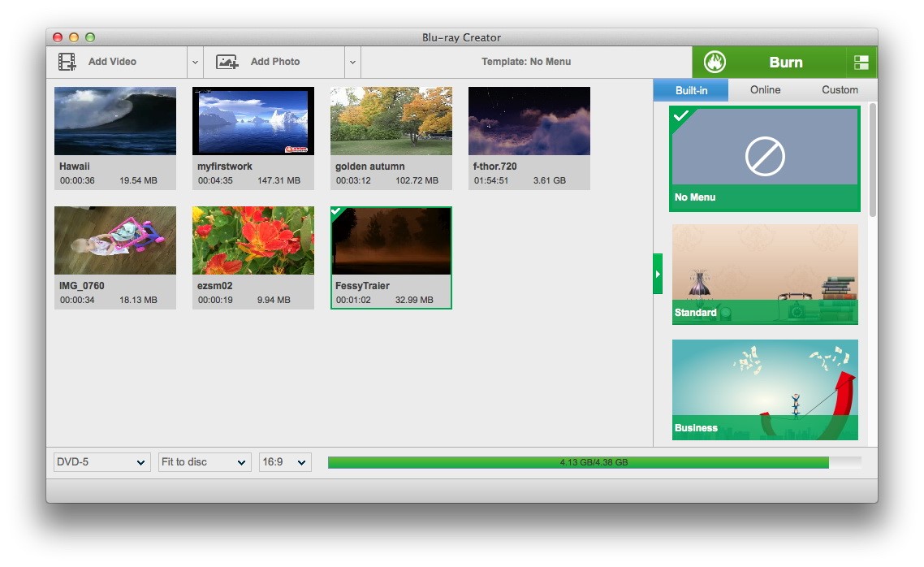
Task: Click the Add Video film icon
Action: (x=67, y=62)
